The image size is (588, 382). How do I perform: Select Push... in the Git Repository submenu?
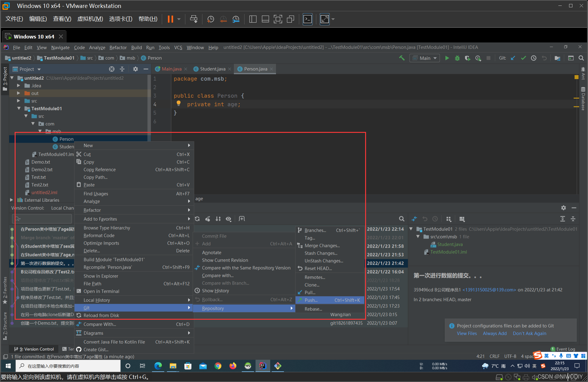click(x=330, y=300)
